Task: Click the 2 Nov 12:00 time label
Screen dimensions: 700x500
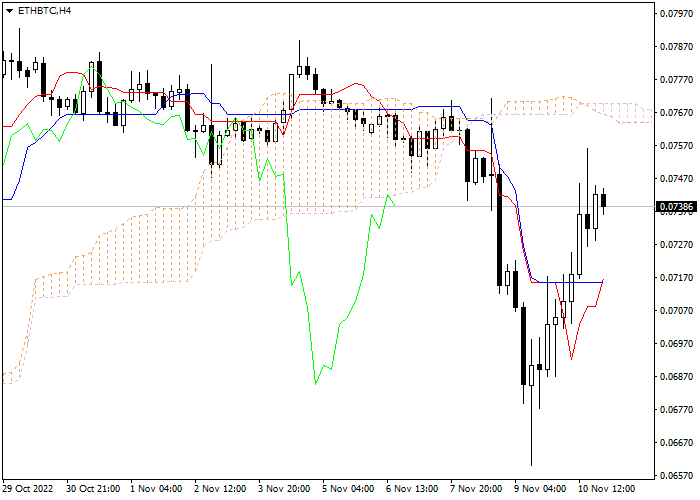Action: [x=220, y=489]
